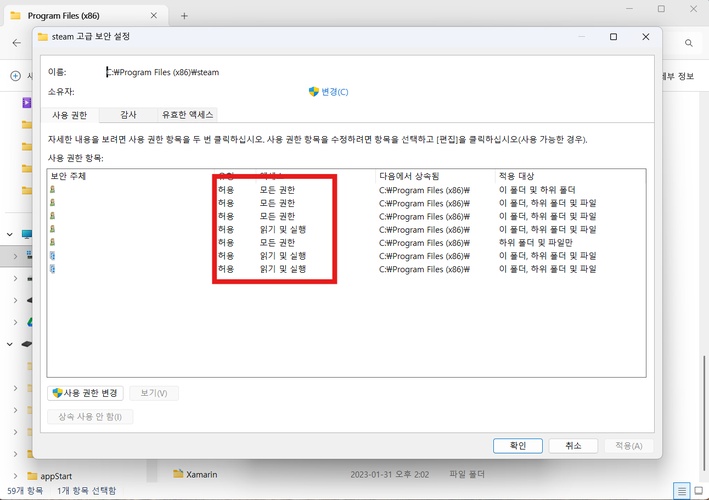Open the 유효한 액세스 tab
The image size is (709, 500).
(187, 115)
